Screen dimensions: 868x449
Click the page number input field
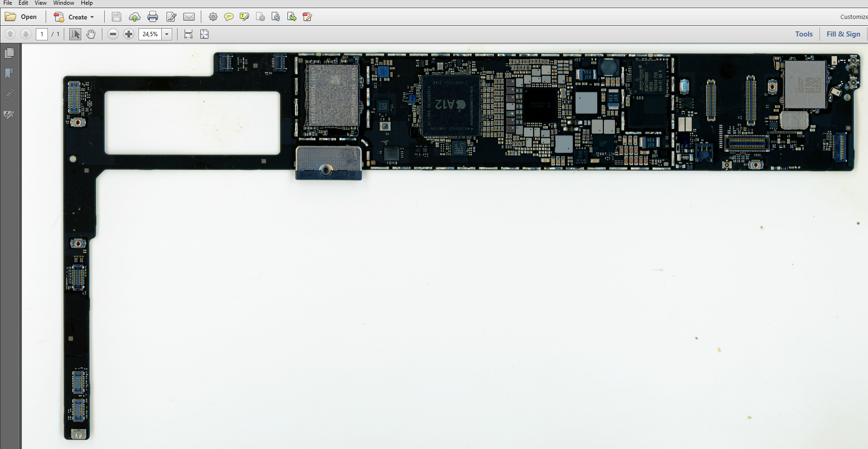(x=42, y=34)
